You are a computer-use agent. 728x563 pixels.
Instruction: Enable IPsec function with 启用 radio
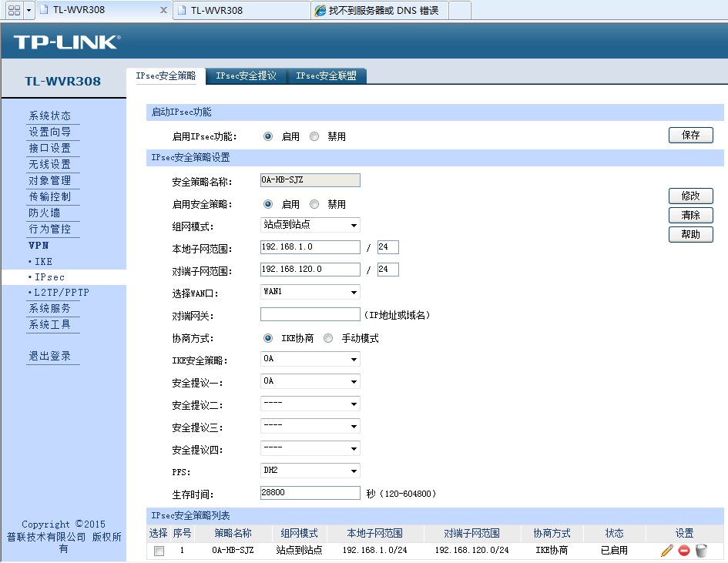(x=268, y=136)
